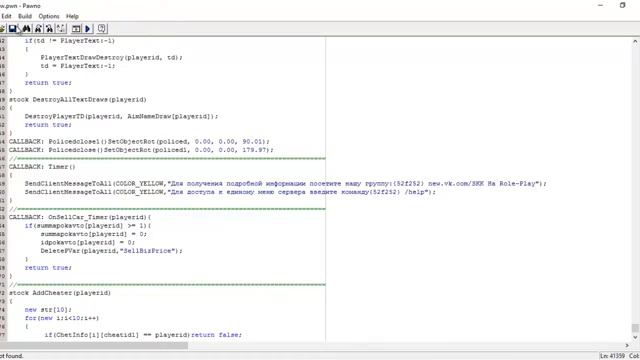Screen dimensions: 640x360
Task: Click the horizontal scrollbar right arrow
Action: click(627, 346)
